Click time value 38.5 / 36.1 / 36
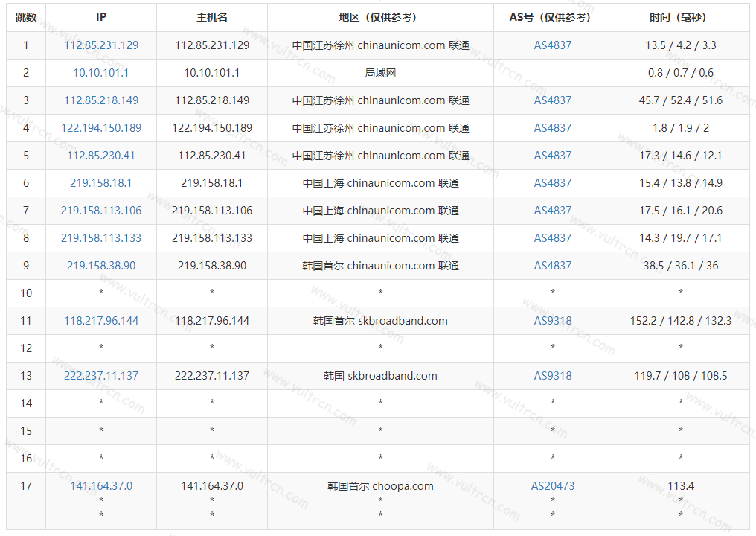756x536 pixels. [680, 265]
